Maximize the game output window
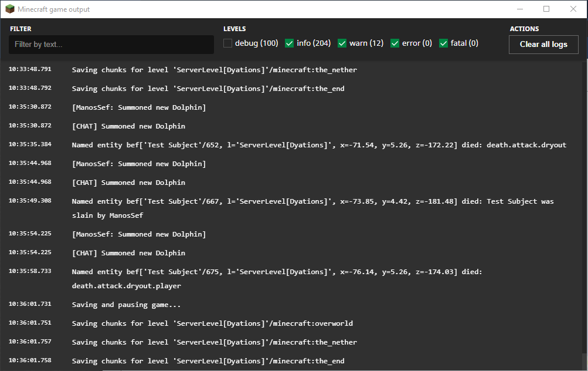Viewport: 588px width, 371px height. coord(546,9)
